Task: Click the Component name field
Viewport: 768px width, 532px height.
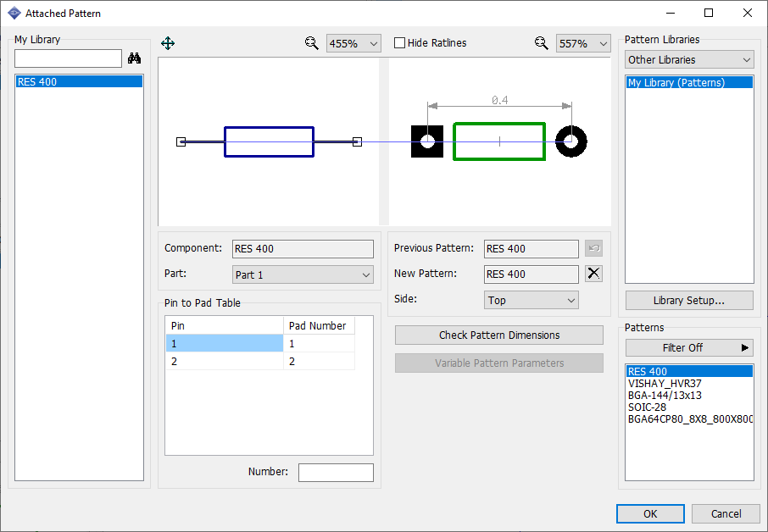Action: [x=303, y=248]
